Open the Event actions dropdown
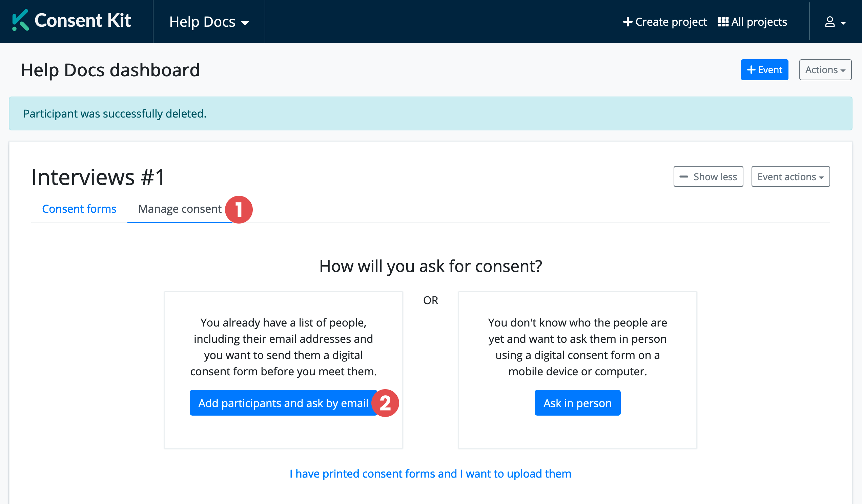862x504 pixels. point(790,177)
